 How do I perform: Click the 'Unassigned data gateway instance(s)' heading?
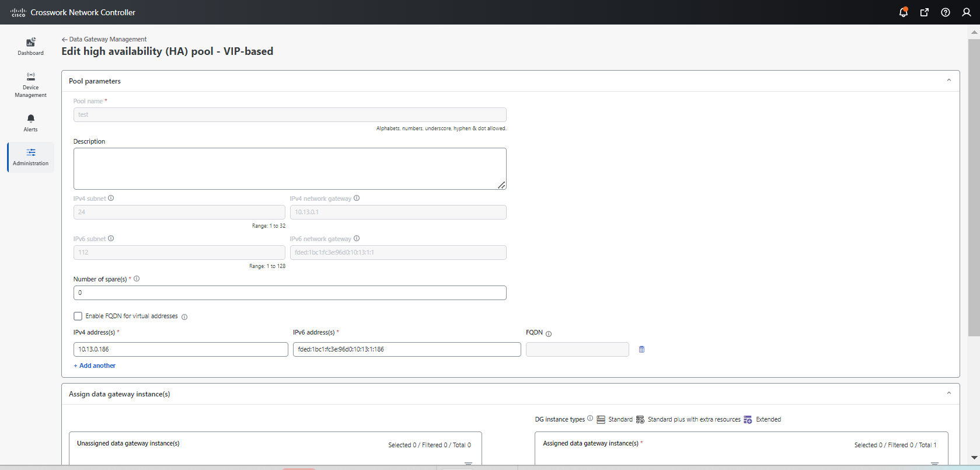(128, 444)
